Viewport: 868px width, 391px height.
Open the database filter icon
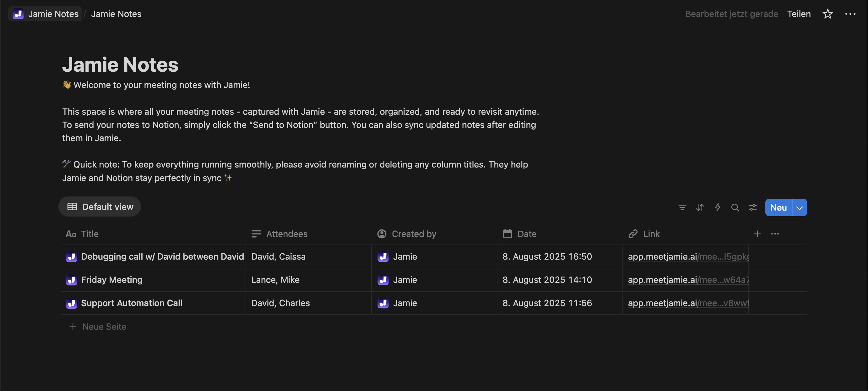[x=682, y=207]
